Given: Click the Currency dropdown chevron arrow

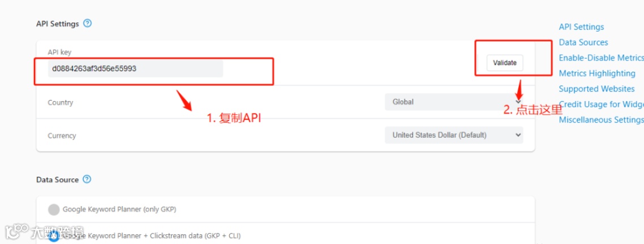Looking at the screenshot, I should 518,135.
